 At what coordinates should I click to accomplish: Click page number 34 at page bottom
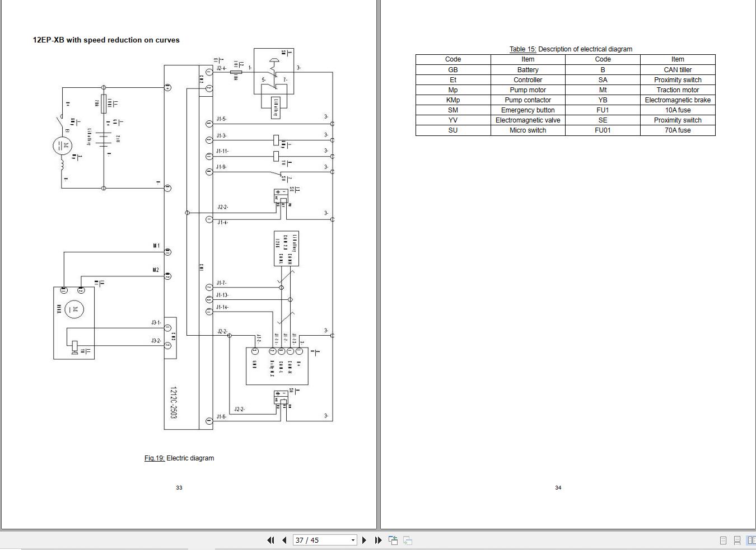click(x=558, y=487)
